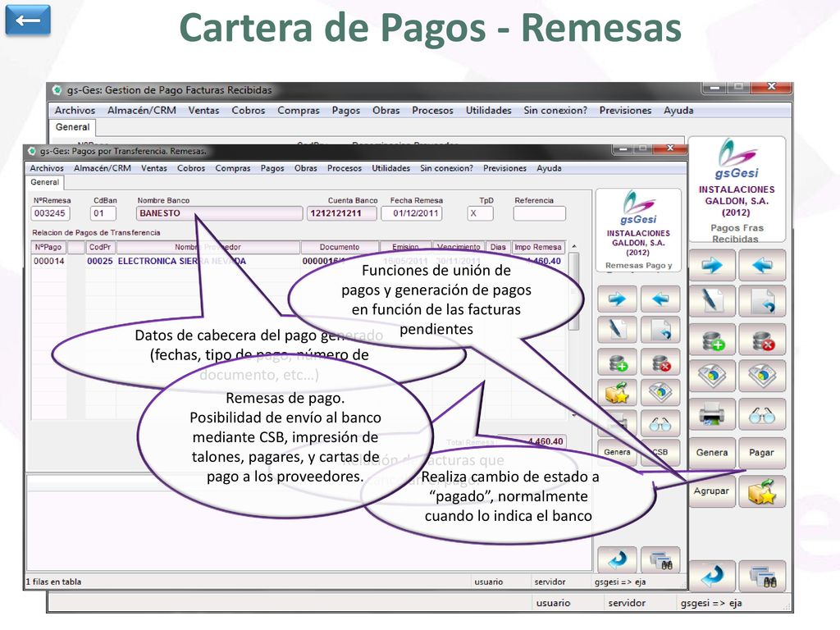Click the Impo Remesa column header
The height and width of the screenshot is (630, 840).
538,247
